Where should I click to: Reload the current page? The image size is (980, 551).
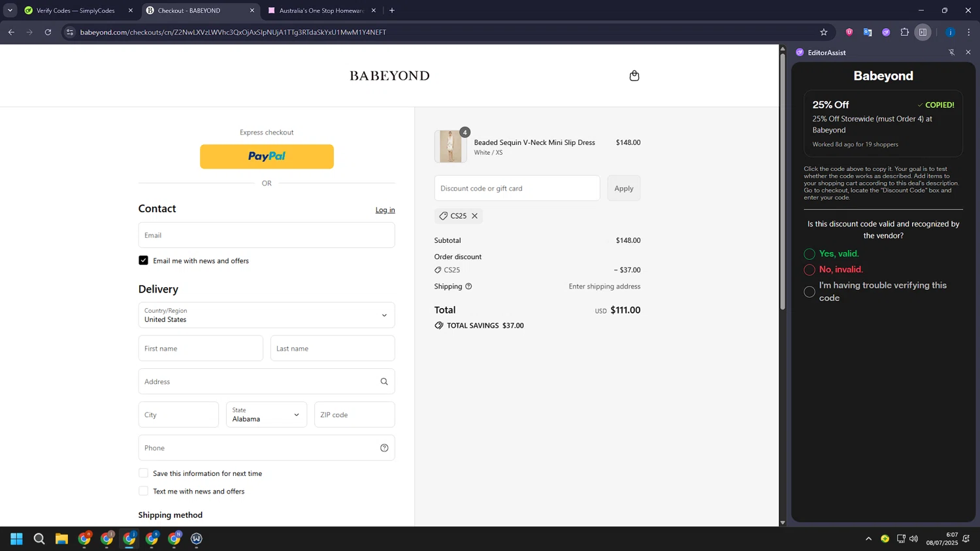pos(48,32)
